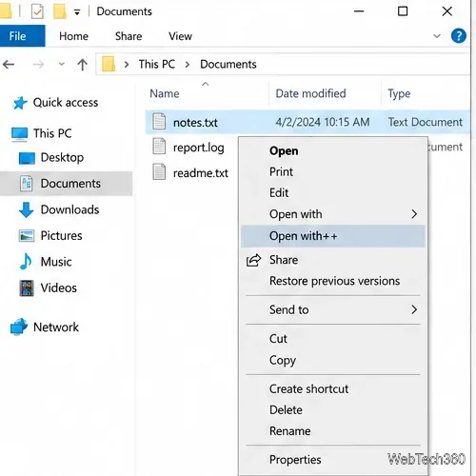Go forward with the right arrow
Screen dimensions: 476x476
tap(38, 65)
